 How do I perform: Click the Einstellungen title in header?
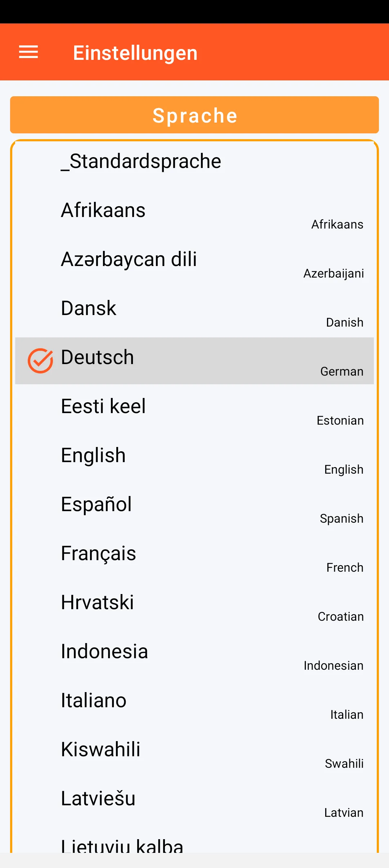pos(135,53)
